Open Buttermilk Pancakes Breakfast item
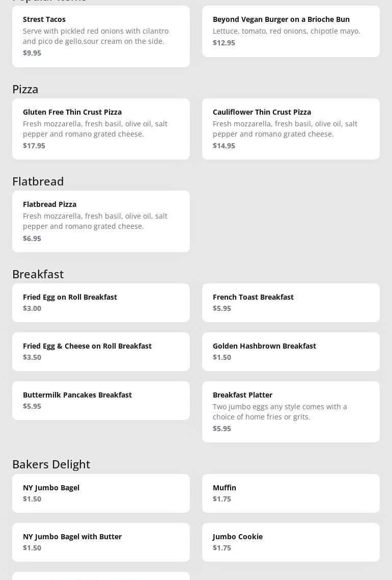The height and width of the screenshot is (580, 392). pos(101,401)
